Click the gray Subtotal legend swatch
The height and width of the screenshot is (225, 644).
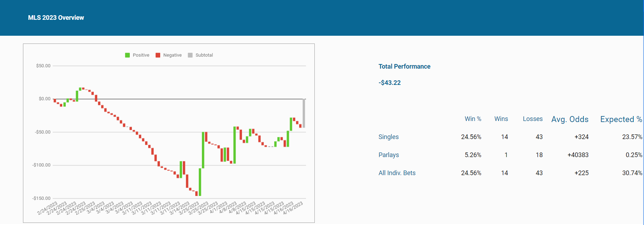click(190, 55)
